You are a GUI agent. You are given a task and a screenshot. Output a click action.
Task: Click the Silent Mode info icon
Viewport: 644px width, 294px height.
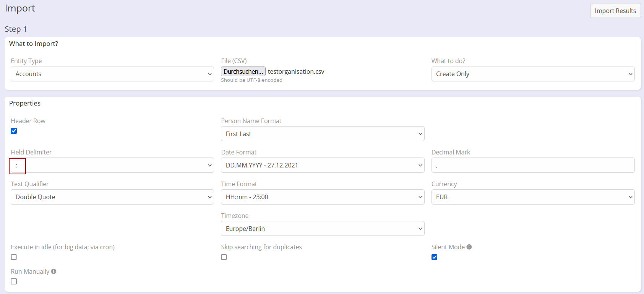coord(469,247)
